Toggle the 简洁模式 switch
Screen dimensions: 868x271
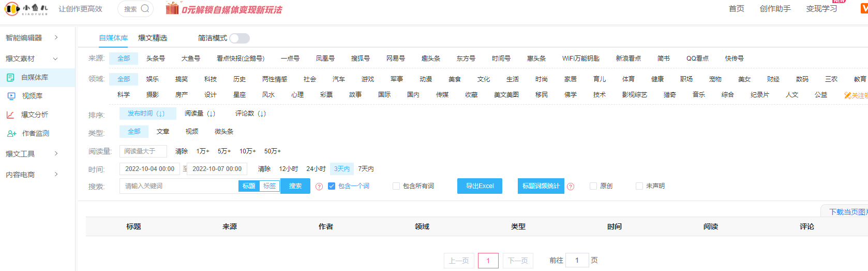(240, 38)
